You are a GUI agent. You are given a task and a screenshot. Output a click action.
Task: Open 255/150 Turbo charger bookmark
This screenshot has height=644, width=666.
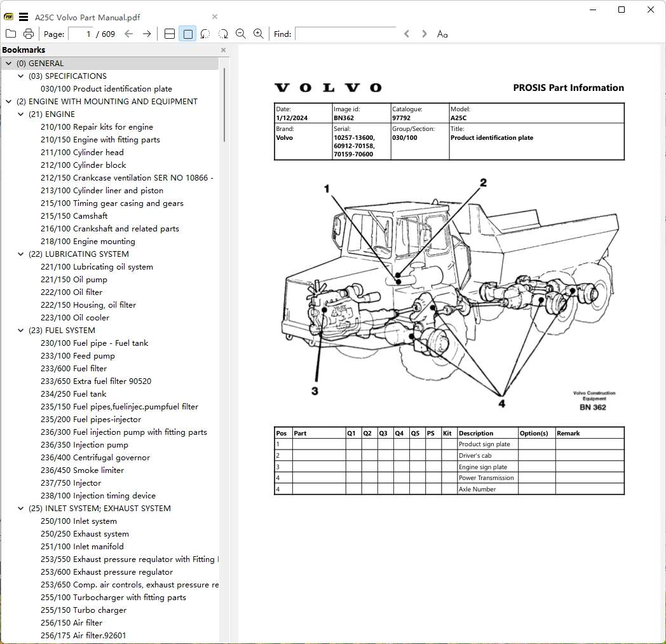(x=84, y=610)
